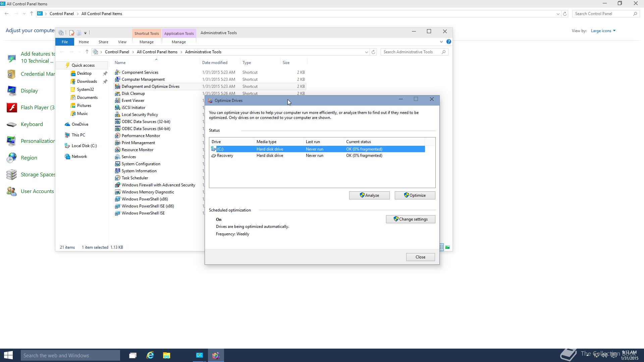Click Explorer help question mark icon
Screen dimensions: 644x362
point(448,42)
